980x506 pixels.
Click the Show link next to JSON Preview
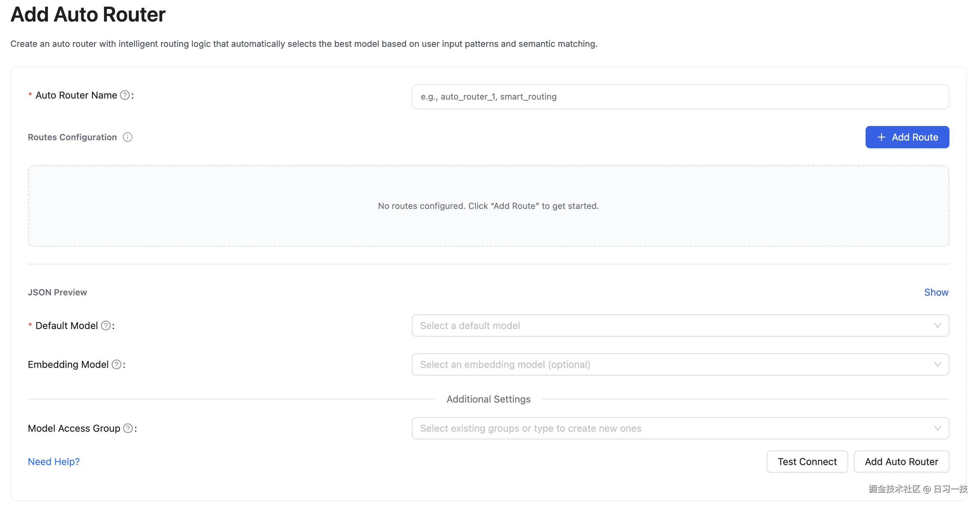[x=936, y=292]
